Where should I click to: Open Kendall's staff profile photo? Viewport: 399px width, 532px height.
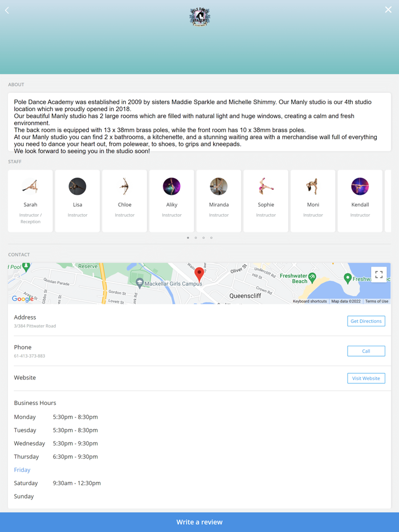coord(360,186)
